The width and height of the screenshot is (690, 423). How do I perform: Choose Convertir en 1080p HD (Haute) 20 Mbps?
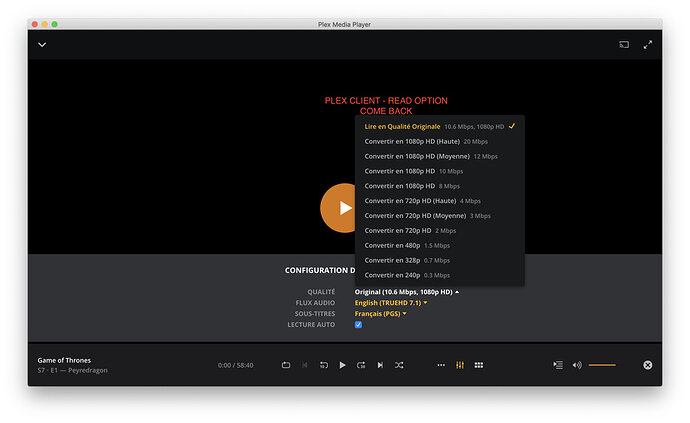tap(440, 141)
